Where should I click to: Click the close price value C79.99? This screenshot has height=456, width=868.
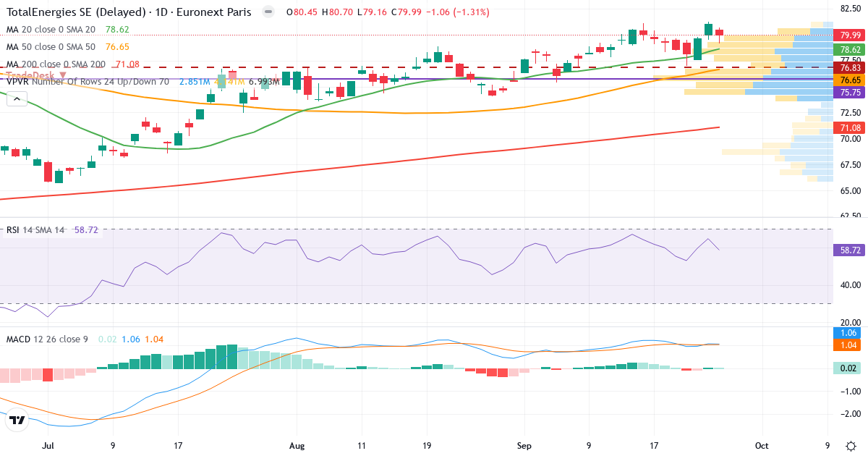[x=407, y=12]
